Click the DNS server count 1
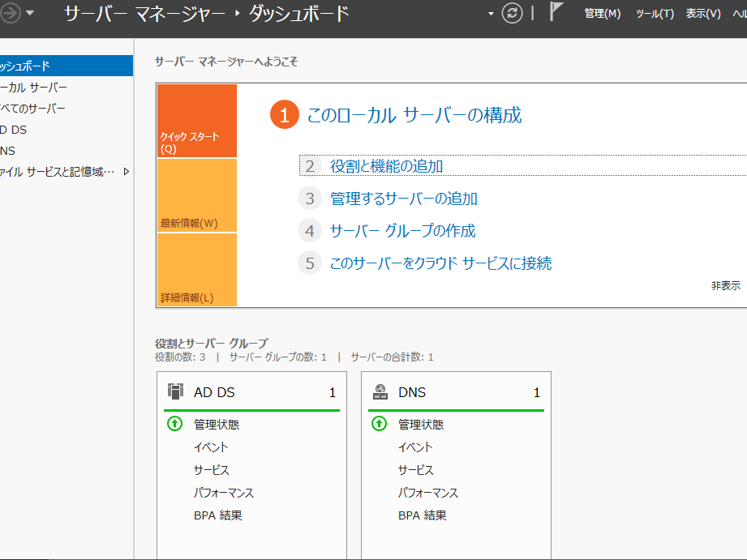 [x=537, y=392]
